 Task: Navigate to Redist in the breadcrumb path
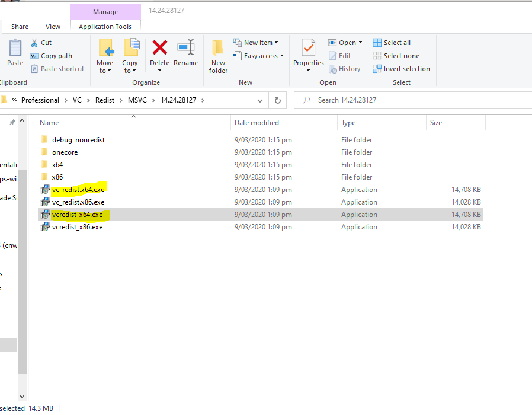click(x=105, y=100)
